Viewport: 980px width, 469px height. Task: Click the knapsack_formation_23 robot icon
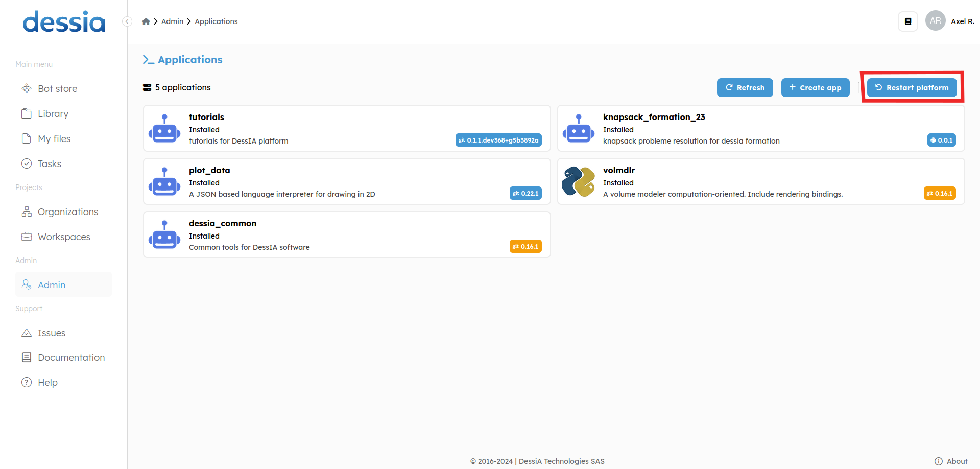pos(579,128)
